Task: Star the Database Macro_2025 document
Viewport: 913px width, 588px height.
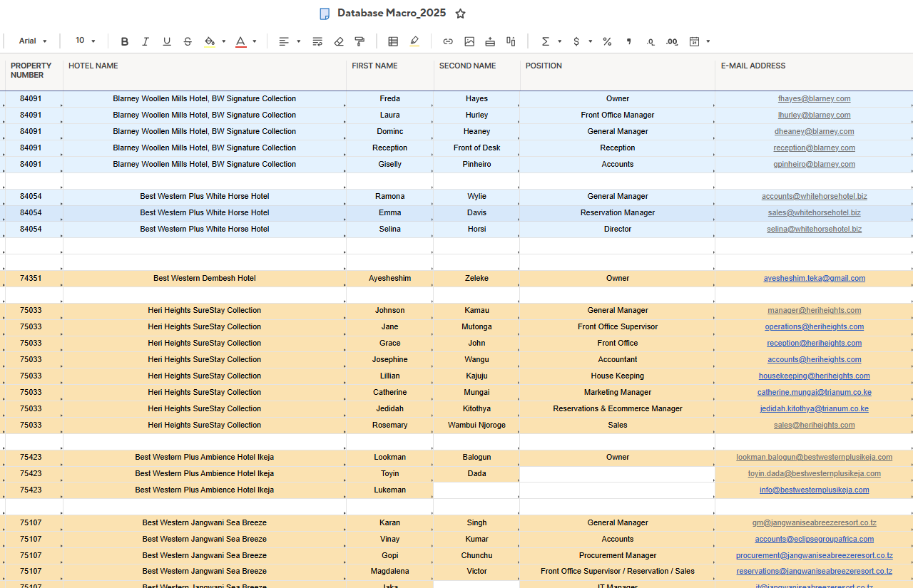Action: (461, 14)
